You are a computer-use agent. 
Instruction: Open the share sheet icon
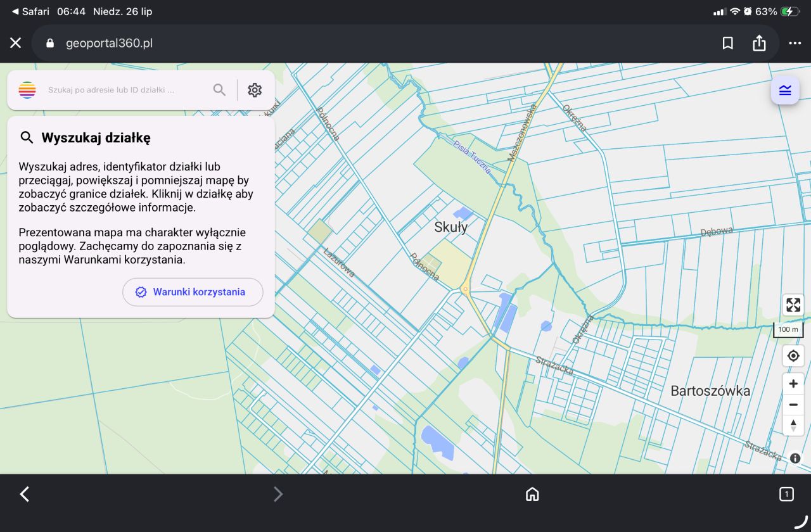(759, 42)
